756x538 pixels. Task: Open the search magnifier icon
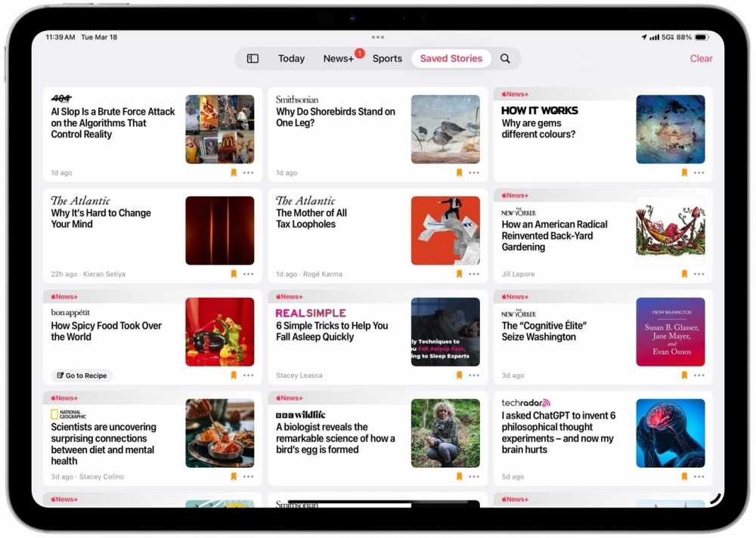(505, 58)
